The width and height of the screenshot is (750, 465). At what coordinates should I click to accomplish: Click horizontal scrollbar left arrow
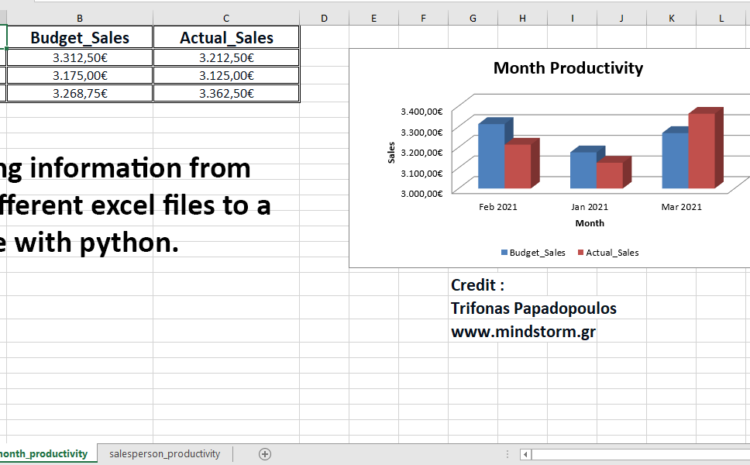pos(525,454)
